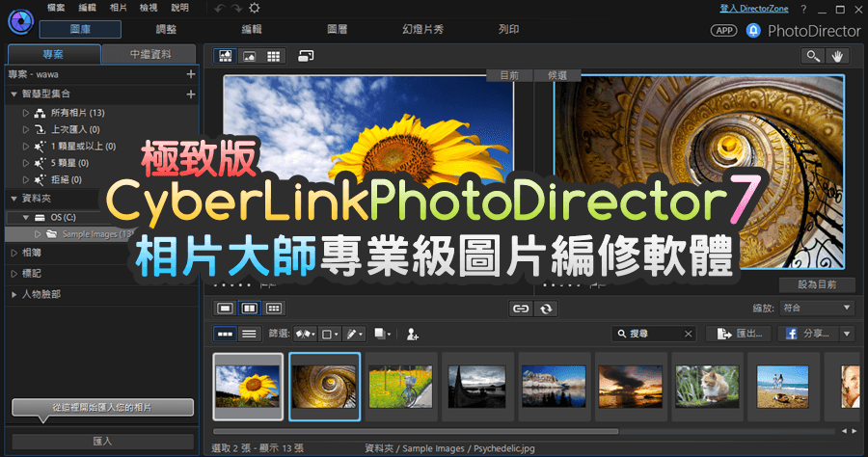This screenshot has width=868, height=457.
Task: Add a new project with plus icon
Action: coord(191,74)
